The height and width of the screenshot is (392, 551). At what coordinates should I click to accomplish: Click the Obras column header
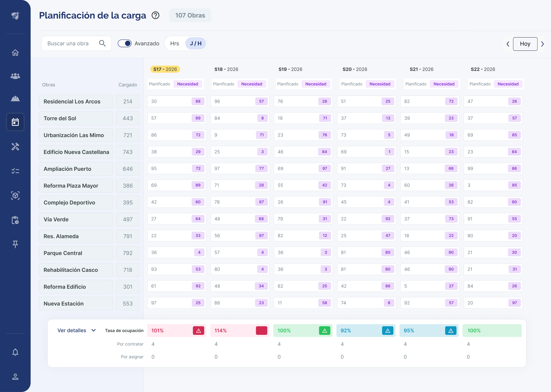tap(49, 85)
